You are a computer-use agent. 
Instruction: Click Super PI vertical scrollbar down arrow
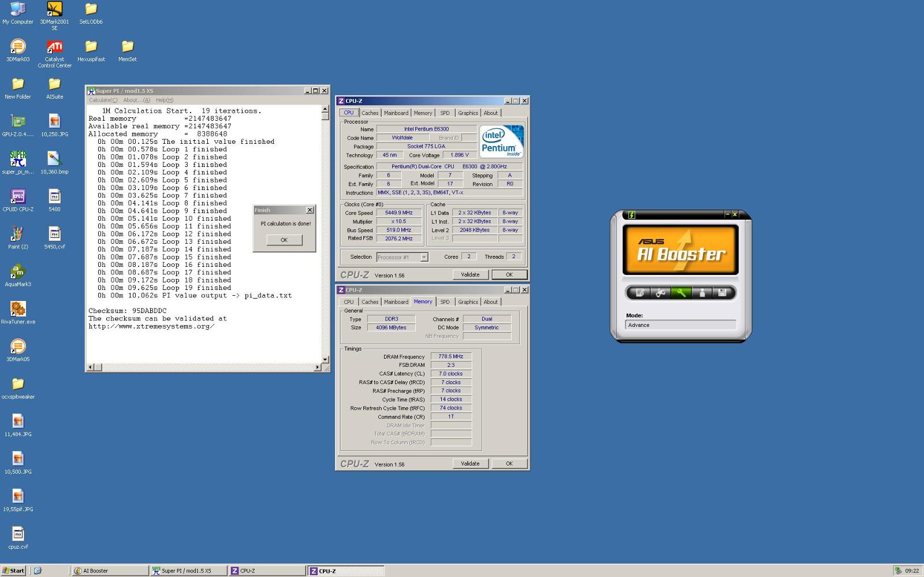coord(325,359)
